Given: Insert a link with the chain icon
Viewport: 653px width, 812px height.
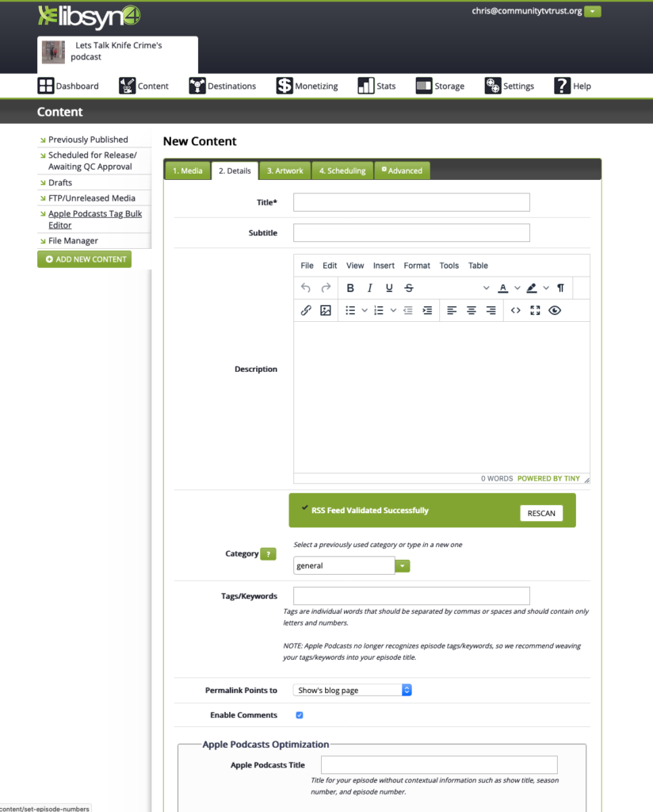Looking at the screenshot, I should tap(306, 310).
